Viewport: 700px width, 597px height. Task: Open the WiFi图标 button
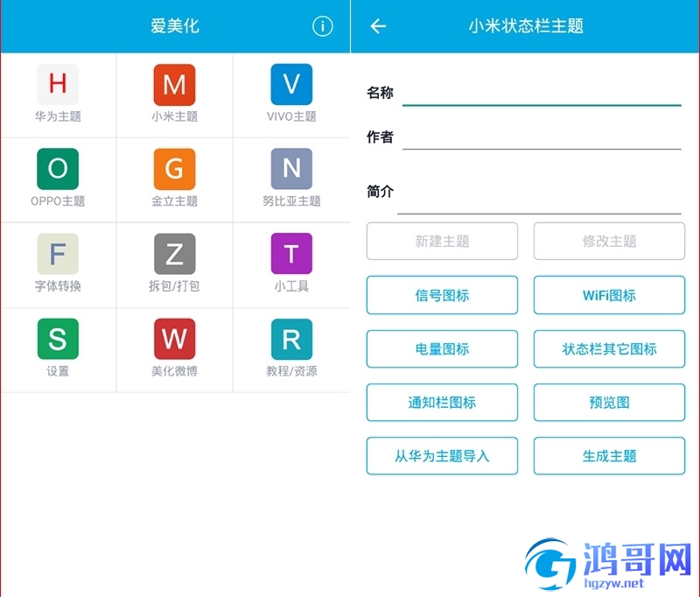point(609,295)
